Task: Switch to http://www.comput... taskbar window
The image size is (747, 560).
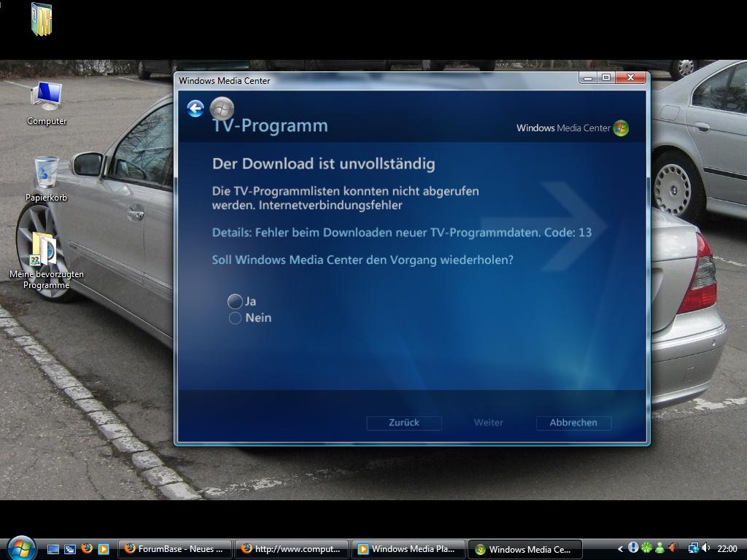Action: [x=292, y=549]
